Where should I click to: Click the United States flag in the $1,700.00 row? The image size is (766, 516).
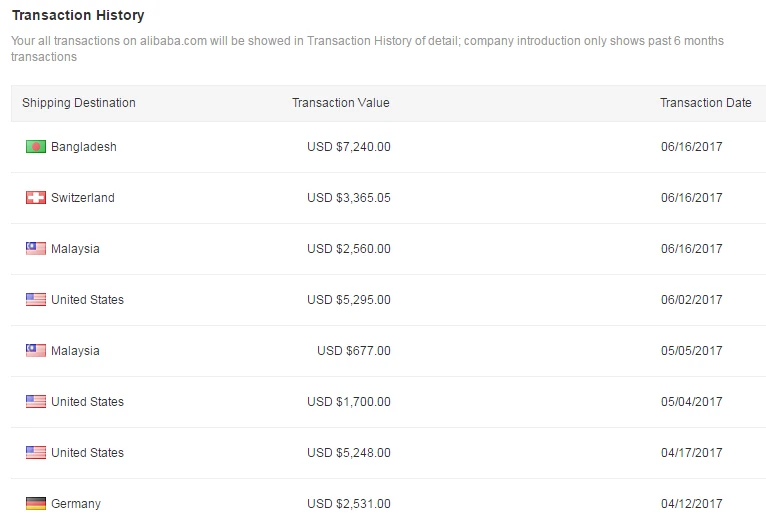(x=36, y=402)
